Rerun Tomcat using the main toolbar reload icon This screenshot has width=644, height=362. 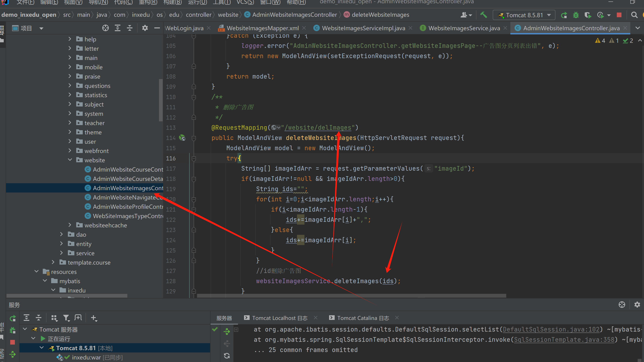click(x=564, y=15)
